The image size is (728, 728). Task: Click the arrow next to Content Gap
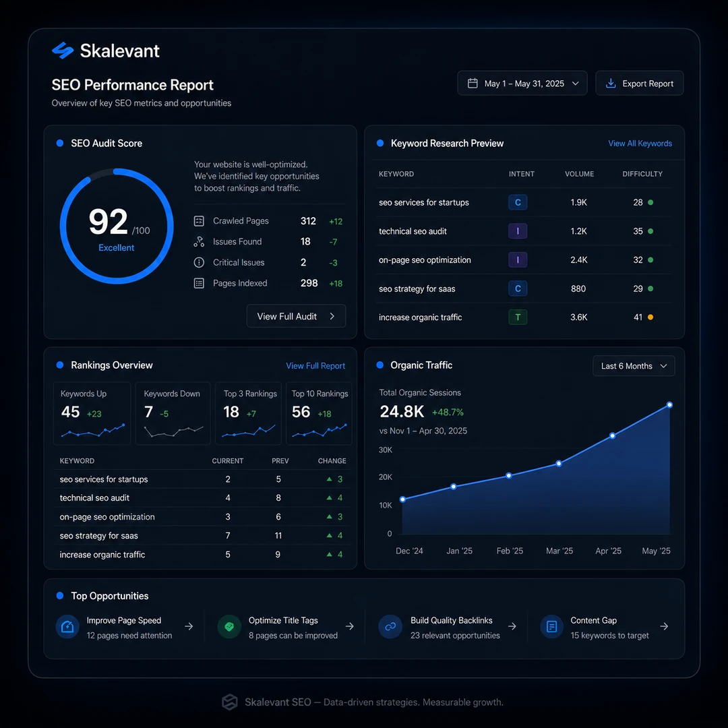click(665, 626)
